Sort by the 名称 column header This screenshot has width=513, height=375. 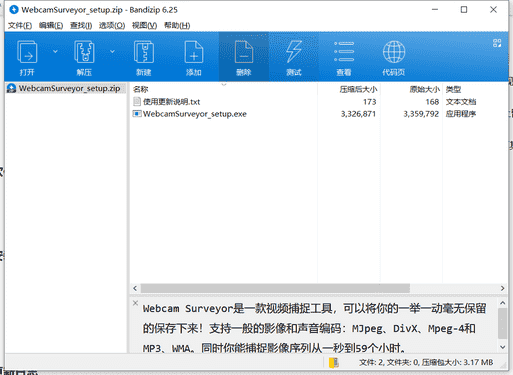[140, 89]
